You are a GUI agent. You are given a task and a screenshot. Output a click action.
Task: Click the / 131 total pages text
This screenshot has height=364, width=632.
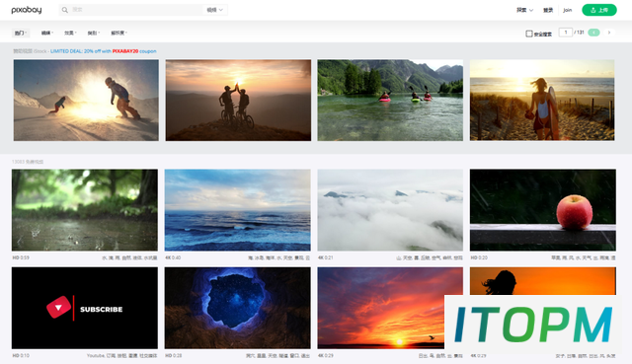(580, 33)
